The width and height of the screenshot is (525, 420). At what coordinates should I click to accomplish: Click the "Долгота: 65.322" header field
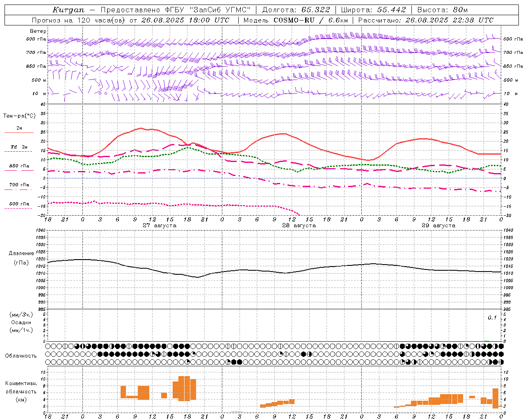(295, 10)
